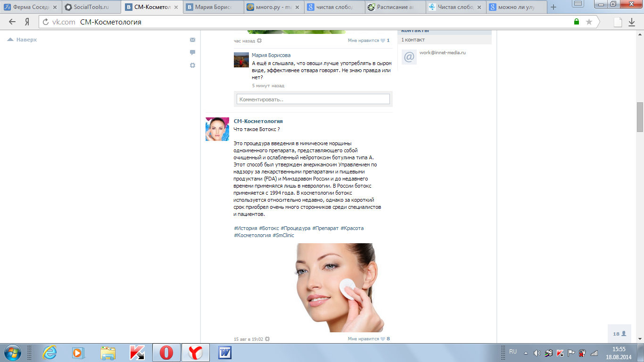
Task: Open the blank page icon in toolbar
Action: [x=618, y=22]
